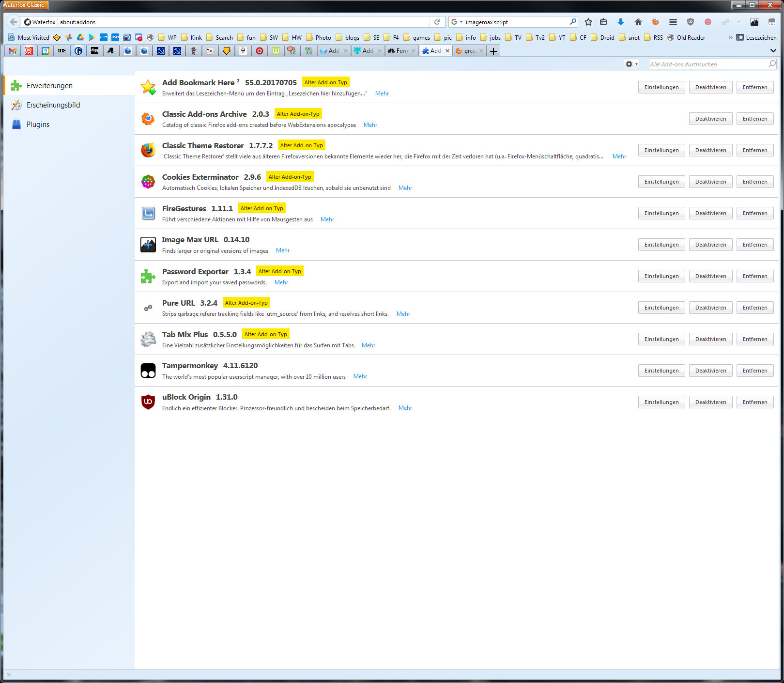This screenshot has height=683, width=784.
Task: Click the Tampermonkey toolbar icon
Action: click(x=771, y=22)
